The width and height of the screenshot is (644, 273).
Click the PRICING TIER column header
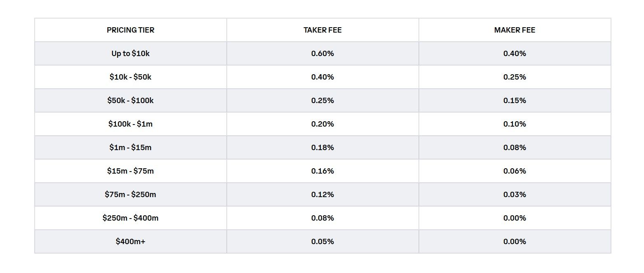tap(130, 30)
